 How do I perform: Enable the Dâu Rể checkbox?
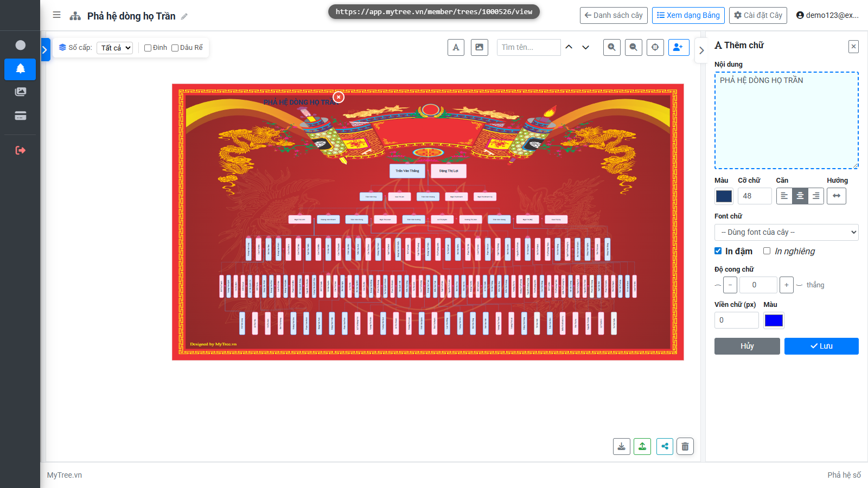[175, 48]
